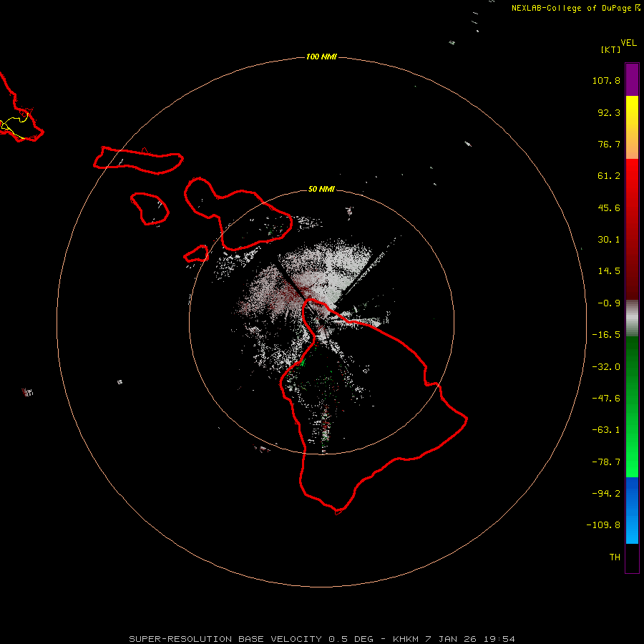
Task: Click the -78.7 velocity scale value
Action: point(606,462)
